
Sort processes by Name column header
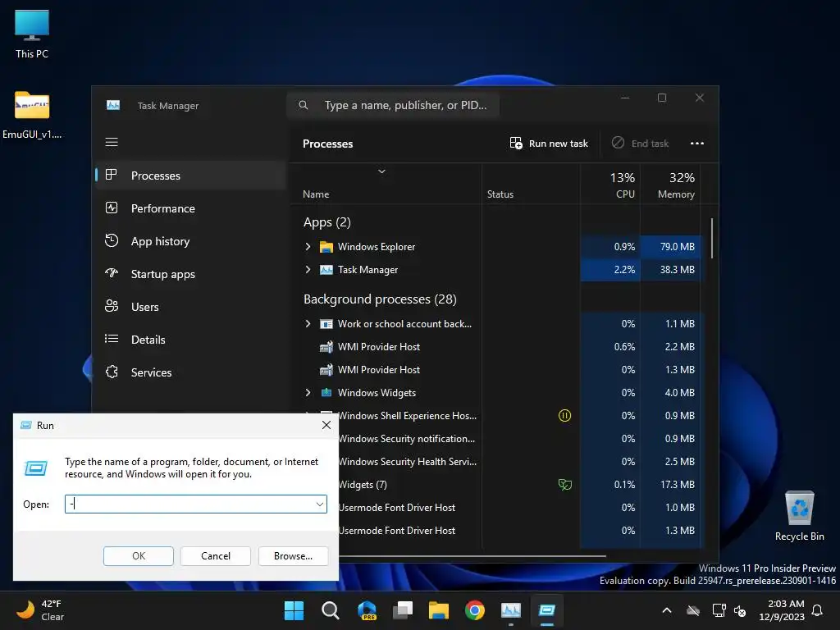coord(386,185)
